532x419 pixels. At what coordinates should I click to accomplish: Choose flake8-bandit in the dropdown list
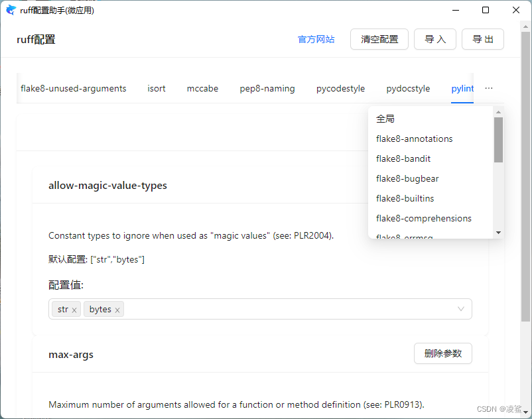tap(431, 158)
